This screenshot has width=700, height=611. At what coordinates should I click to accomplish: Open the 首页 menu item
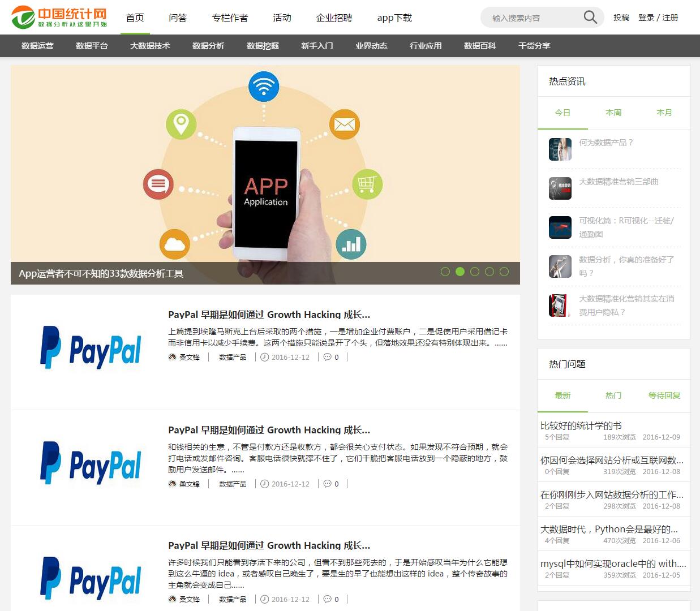point(135,18)
